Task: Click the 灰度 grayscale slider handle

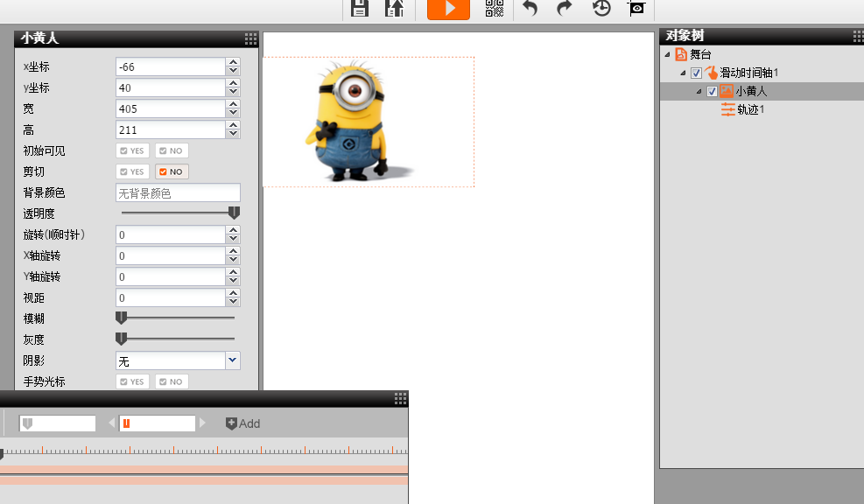Action: click(121, 339)
